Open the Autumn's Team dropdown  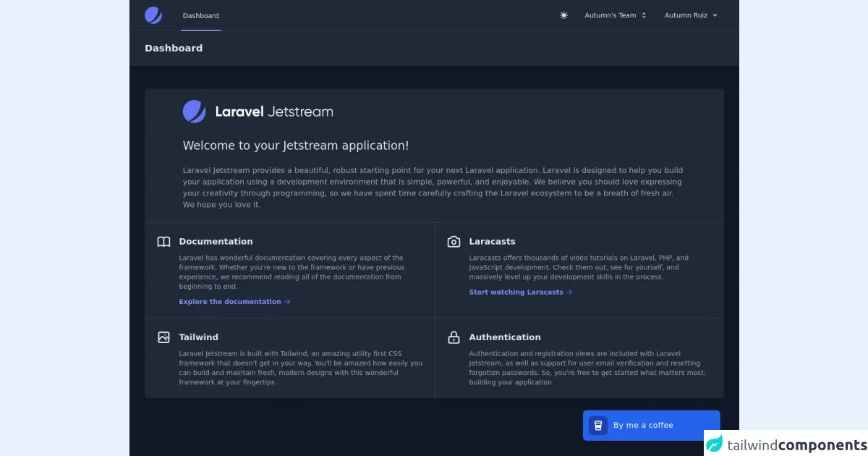click(615, 15)
